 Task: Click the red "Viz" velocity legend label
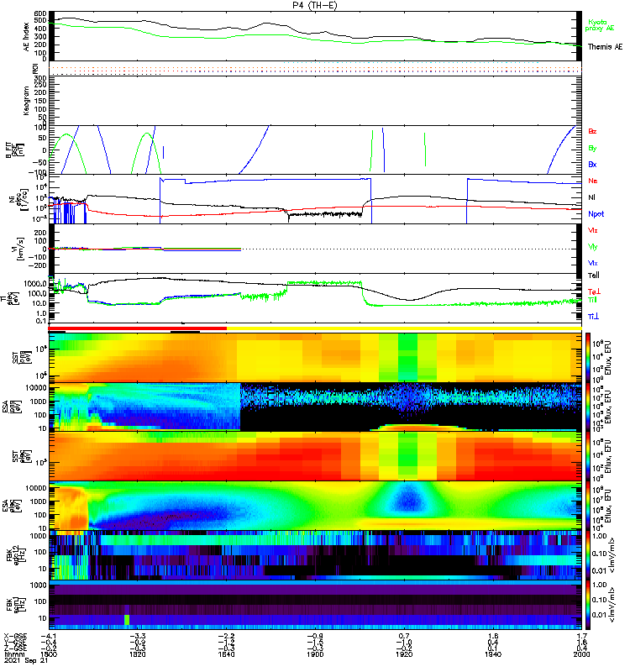(x=592, y=230)
